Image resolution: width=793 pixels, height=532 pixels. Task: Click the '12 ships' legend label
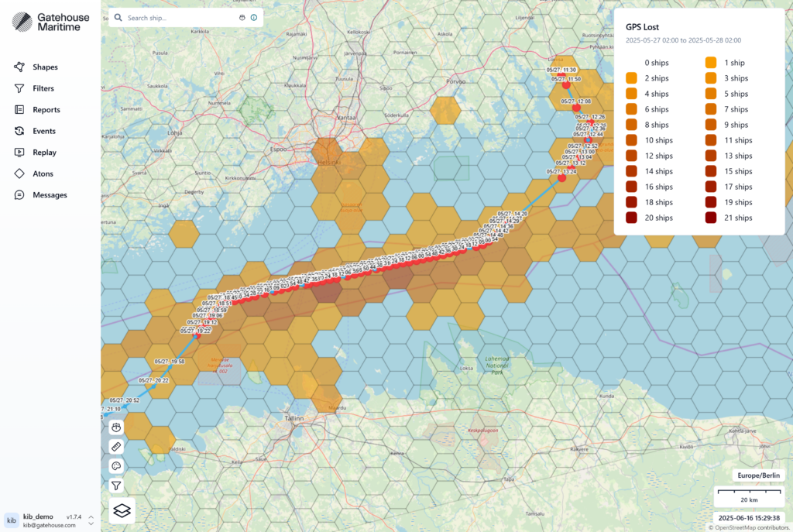658,156
